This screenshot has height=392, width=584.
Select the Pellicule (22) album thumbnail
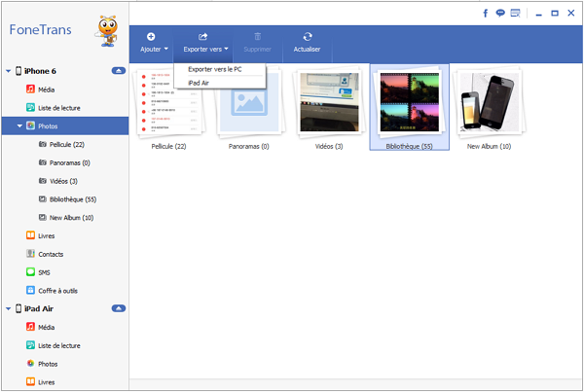tap(169, 102)
